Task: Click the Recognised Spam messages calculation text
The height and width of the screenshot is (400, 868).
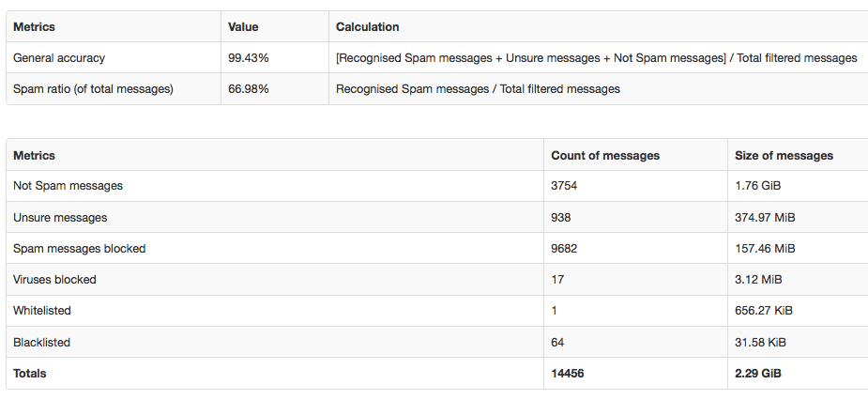Action: tap(478, 88)
